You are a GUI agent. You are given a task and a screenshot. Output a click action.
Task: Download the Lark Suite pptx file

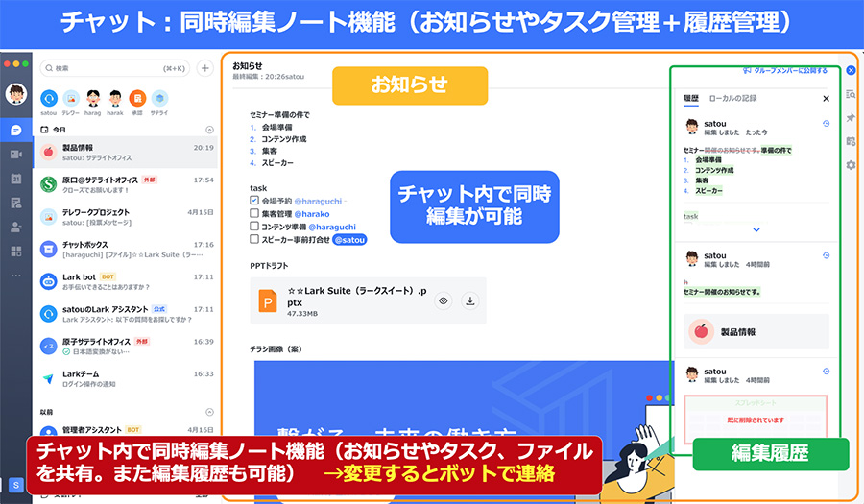click(x=470, y=300)
